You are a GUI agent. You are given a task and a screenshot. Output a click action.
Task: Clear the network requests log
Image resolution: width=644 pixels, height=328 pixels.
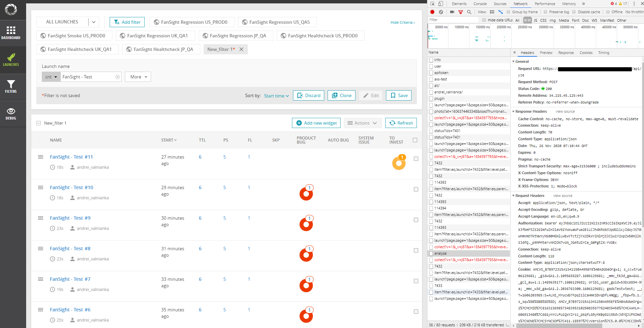click(440, 12)
